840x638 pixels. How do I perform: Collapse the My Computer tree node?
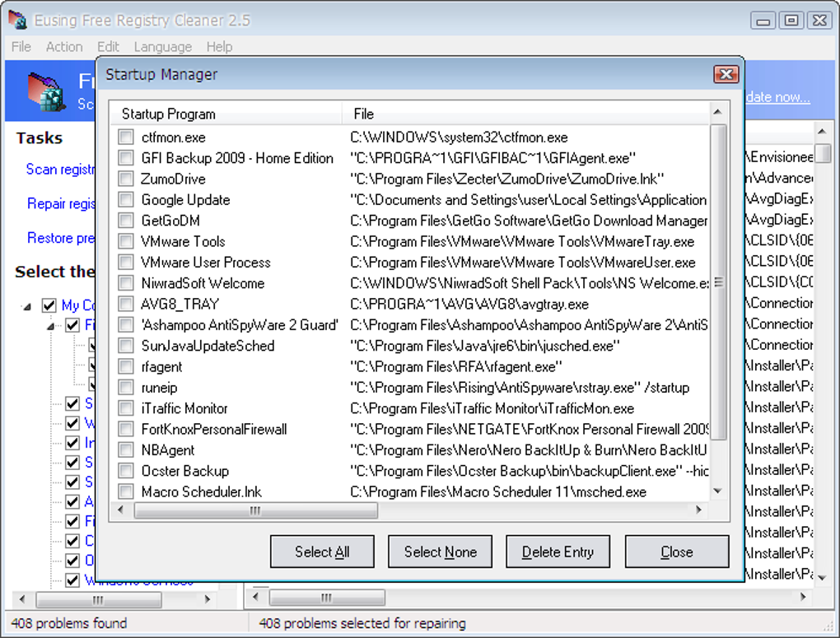(x=27, y=305)
